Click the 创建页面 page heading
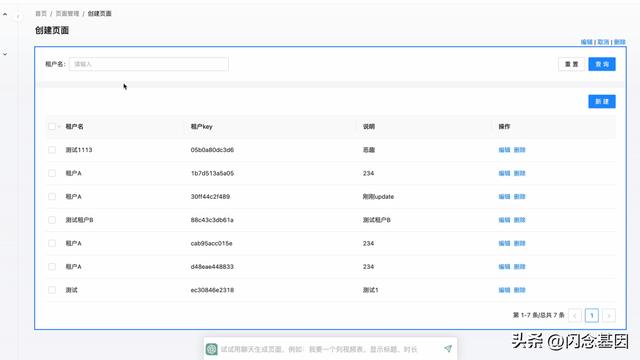Image resolution: width=640 pixels, height=360 pixels. (52, 30)
